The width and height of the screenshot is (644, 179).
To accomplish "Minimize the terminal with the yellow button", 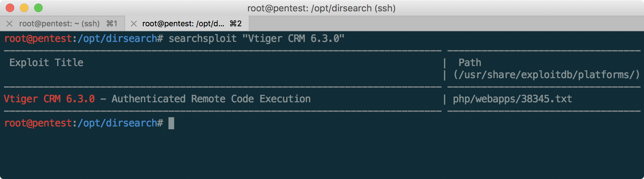I will tap(24, 8).
